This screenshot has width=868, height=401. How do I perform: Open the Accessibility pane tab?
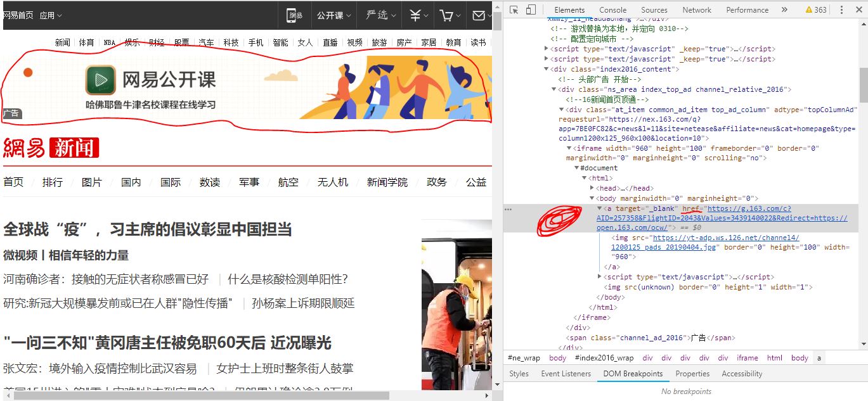742,374
